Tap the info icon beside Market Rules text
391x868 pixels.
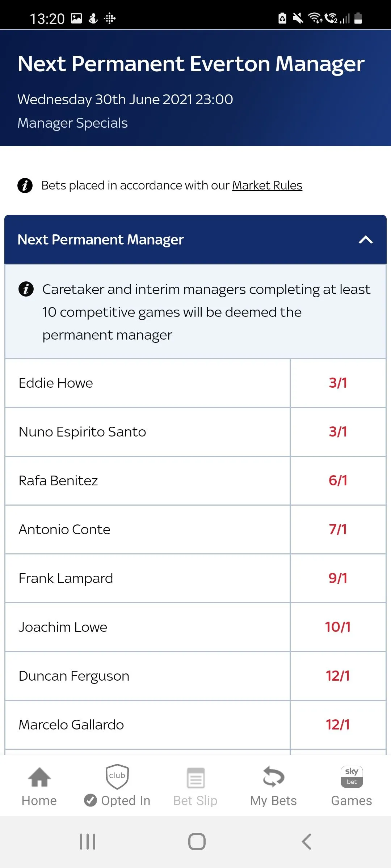[25, 186]
